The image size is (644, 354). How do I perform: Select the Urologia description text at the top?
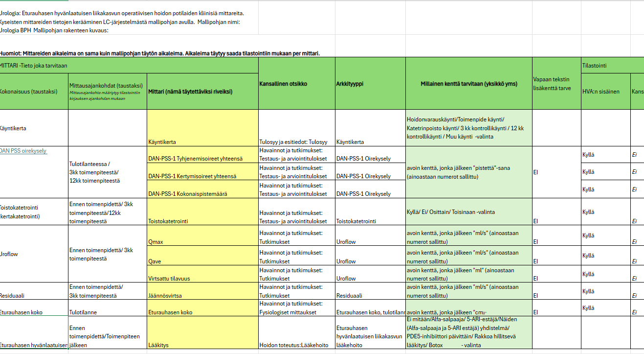pos(122,22)
